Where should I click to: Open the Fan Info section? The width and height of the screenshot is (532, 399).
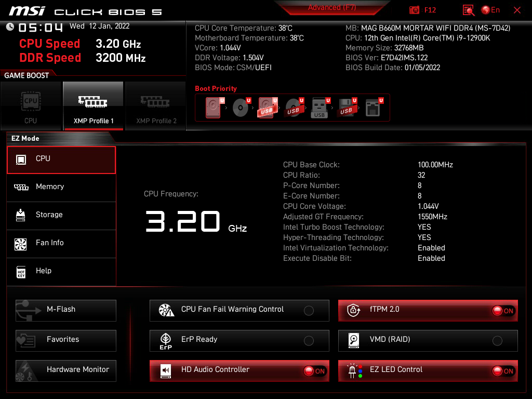pyautogui.click(x=61, y=244)
